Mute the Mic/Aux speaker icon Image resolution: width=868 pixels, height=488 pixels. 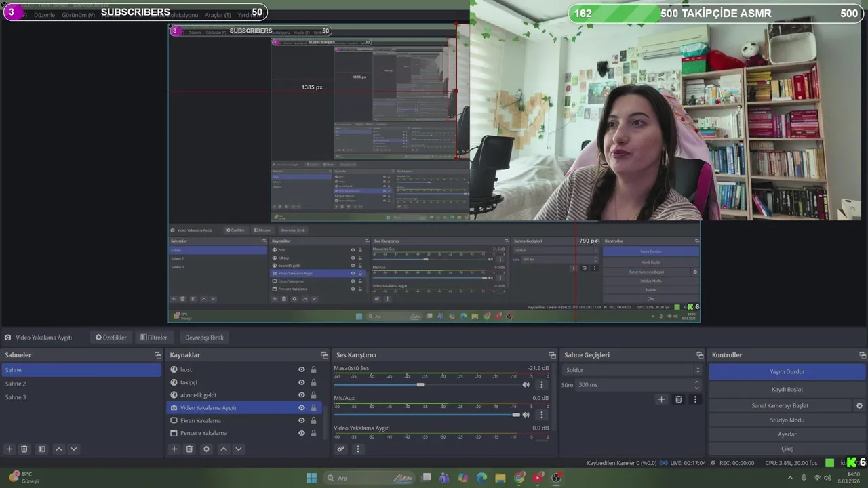(x=526, y=415)
